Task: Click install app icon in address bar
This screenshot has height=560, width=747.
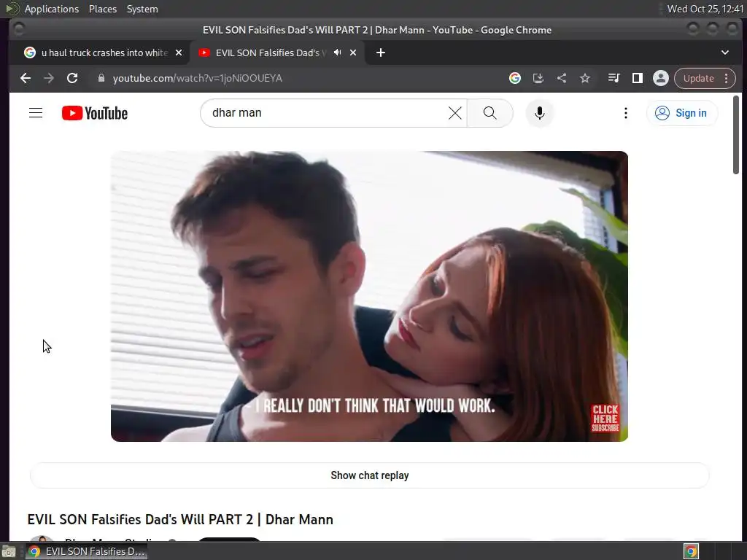Action: (538, 78)
